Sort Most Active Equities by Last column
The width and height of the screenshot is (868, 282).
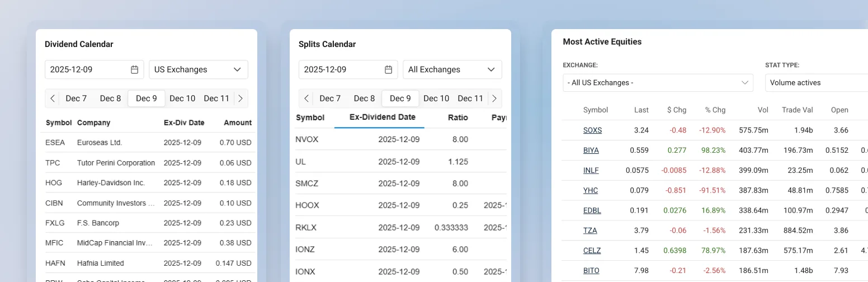point(641,110)
